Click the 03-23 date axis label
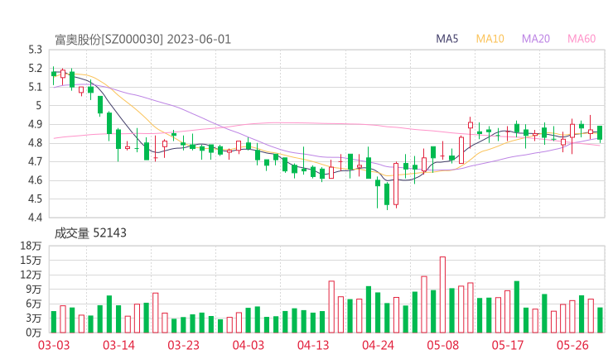Viewport: 613px width, 364px height. point(183,345)
